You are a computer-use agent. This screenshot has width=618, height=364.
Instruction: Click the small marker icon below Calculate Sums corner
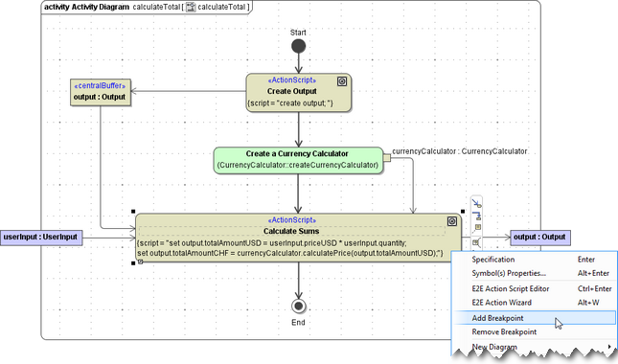[141, 262]
